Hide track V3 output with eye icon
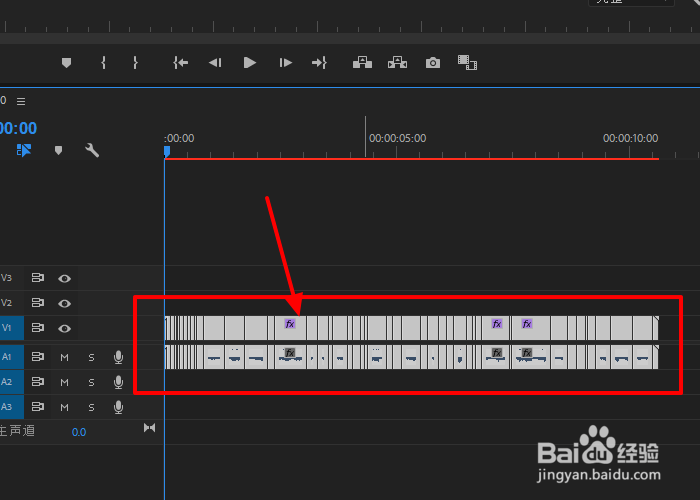The width and height of the screenshot is (700, 500). click(x=64, y=279)
